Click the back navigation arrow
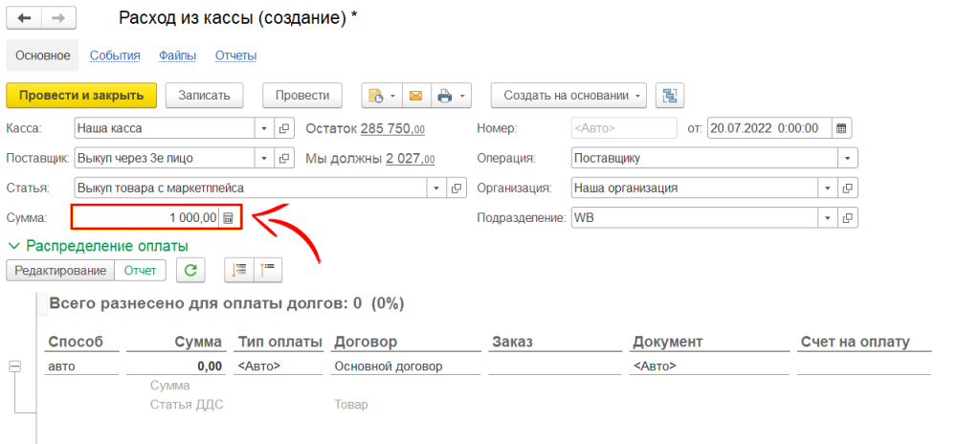 (24, 18)
